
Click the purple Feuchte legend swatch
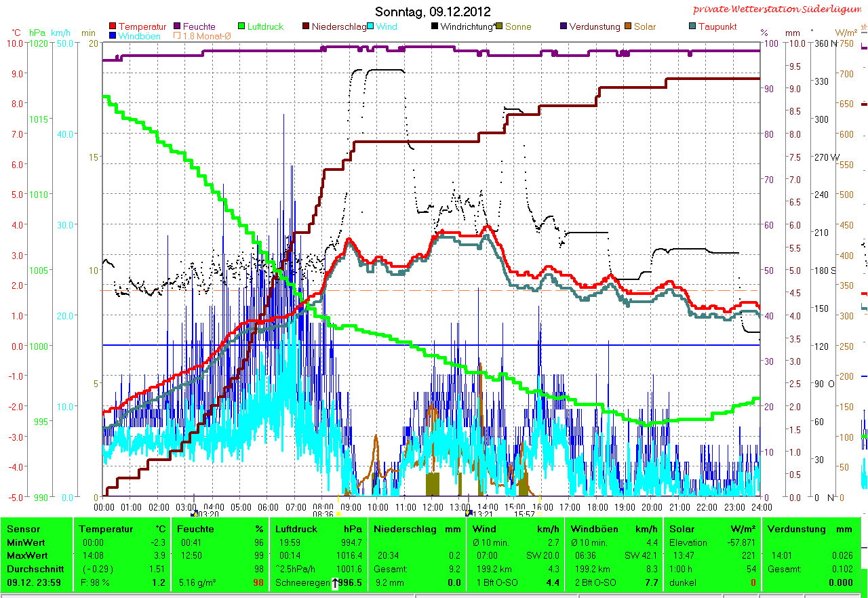click(x=178, y=27)
